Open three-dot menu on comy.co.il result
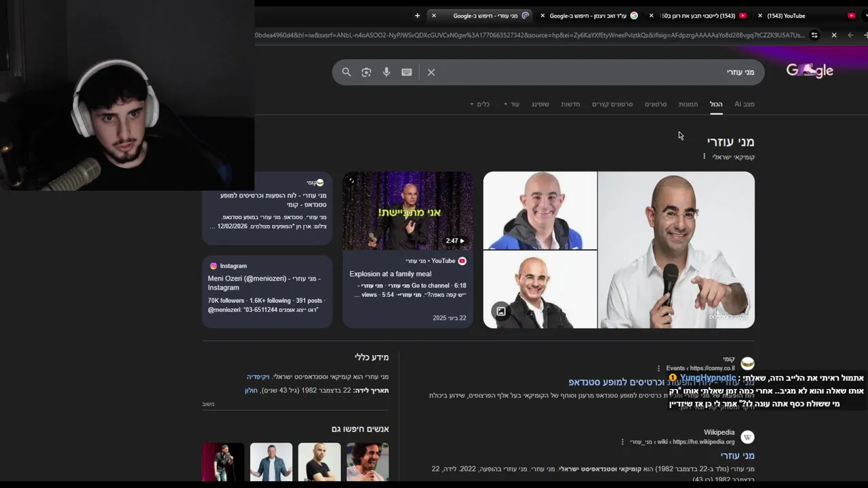Screen dimensions: 868x488 (x=658, y=368)
